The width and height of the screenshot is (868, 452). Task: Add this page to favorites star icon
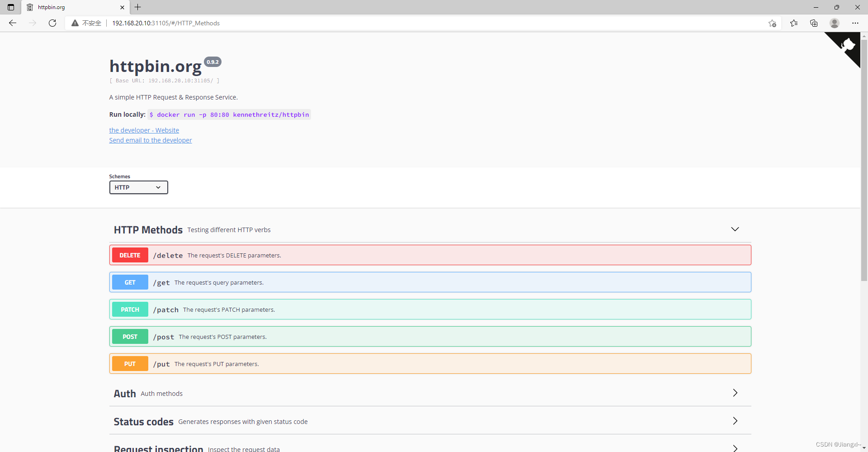coord(772,23)
